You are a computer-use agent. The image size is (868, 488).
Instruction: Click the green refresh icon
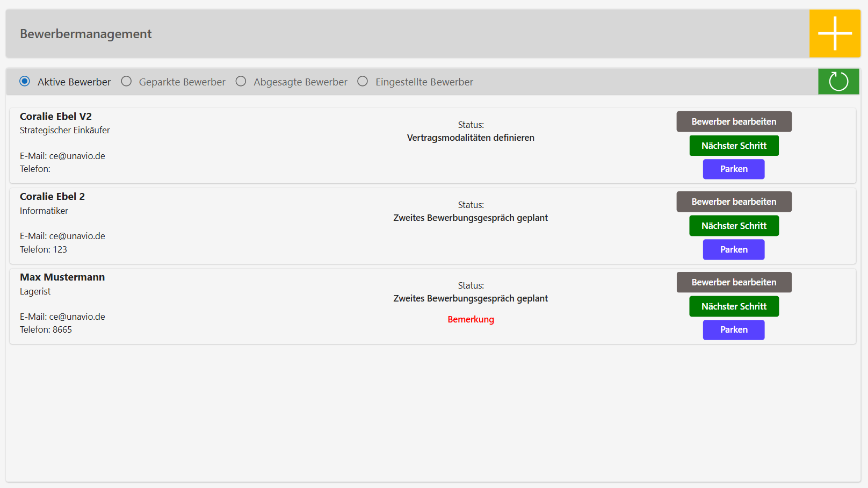(x=838, y=82)
